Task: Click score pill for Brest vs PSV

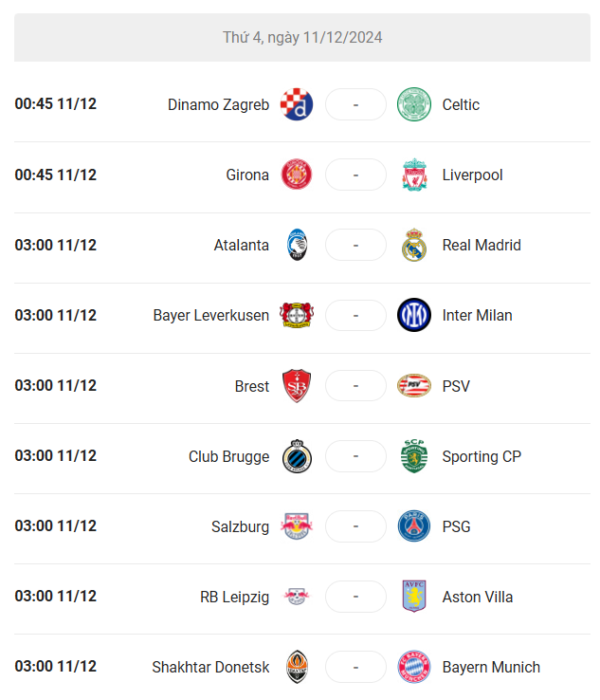Action: (355, 386)
